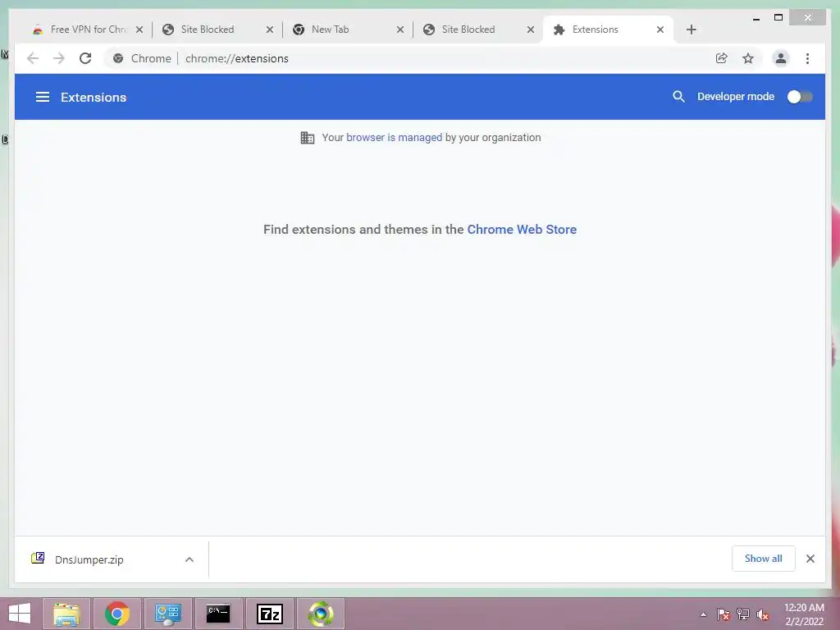The width and height of the screenshot is (840, 630).
Task: Toggle Developer mode switch
Action: pyautogui.click(x=799, y=97)
